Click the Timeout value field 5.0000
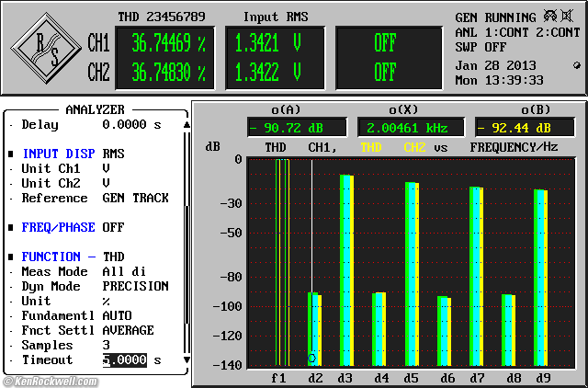Screen dimensions: 588x388 tap(124, 360)
